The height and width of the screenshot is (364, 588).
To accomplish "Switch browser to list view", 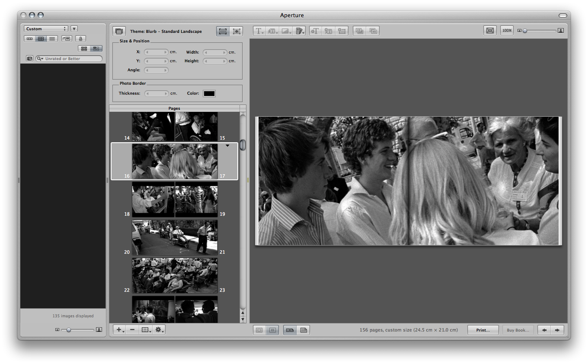I will (x=52, y=39).
